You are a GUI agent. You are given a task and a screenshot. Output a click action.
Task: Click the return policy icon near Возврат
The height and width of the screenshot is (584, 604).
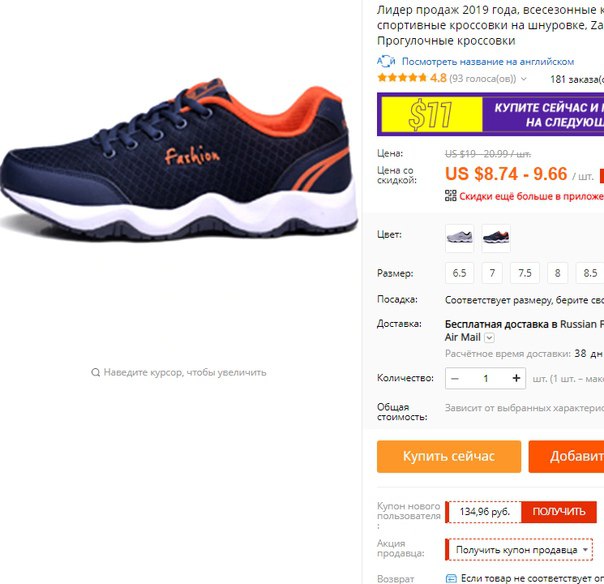tap(451, 578)
